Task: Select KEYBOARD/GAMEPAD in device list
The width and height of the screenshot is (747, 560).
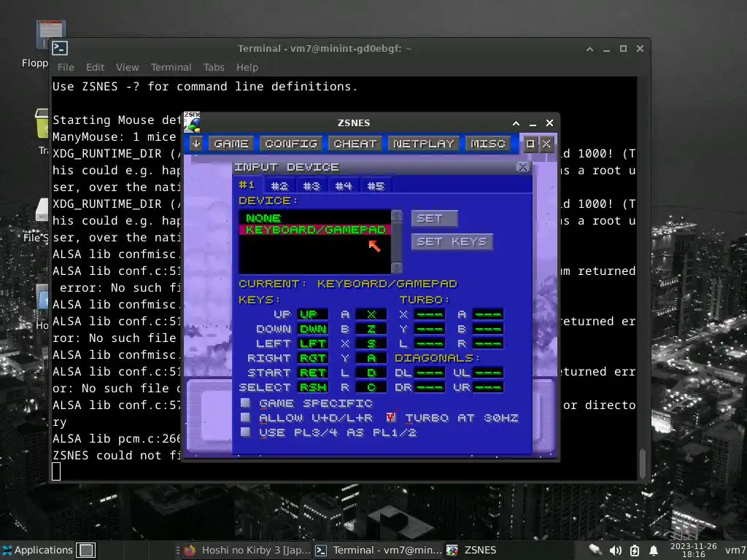Action: click(315, 230)
